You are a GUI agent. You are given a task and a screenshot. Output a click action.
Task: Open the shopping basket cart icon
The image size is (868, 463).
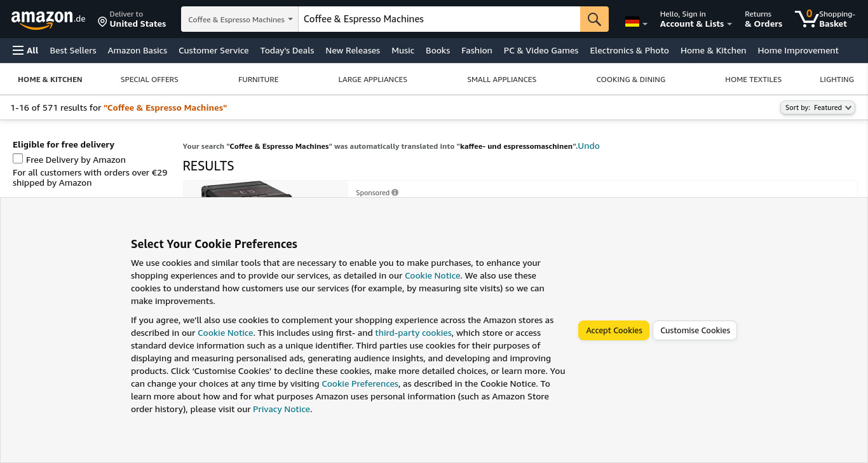[x=825, y=19]
